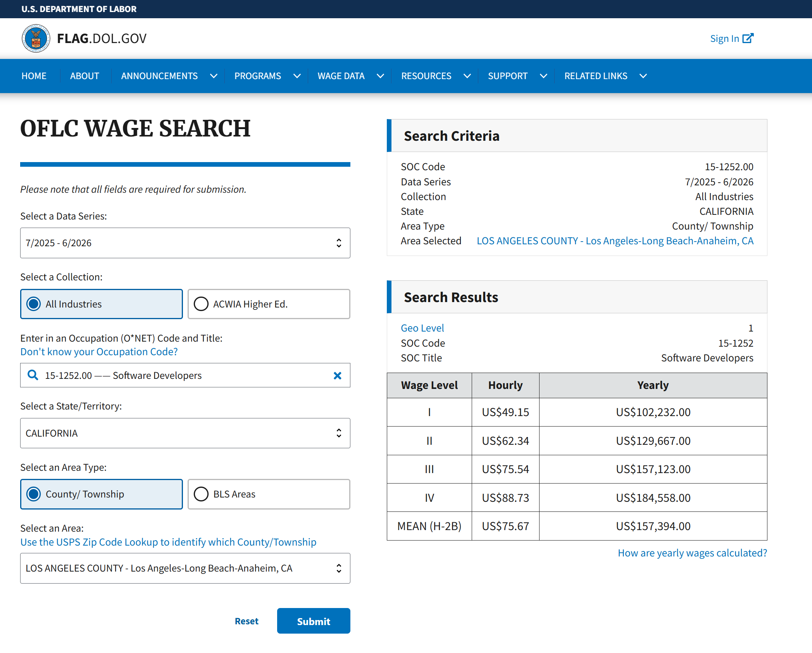The image size is (812, 653).
Task: Expand the Wage Data menu chevron
Action: (x=381, y=76)
